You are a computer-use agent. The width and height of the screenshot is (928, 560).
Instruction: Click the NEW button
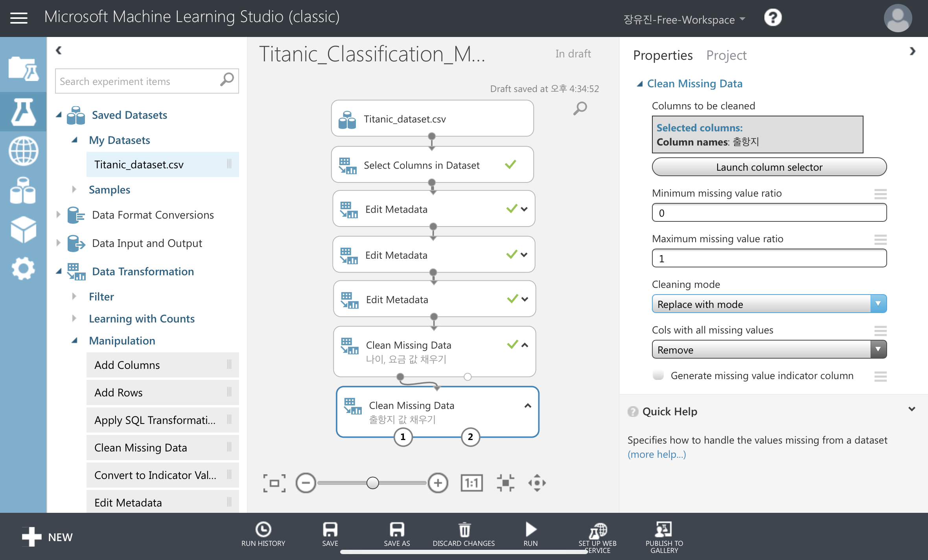(x=47, y=537)
